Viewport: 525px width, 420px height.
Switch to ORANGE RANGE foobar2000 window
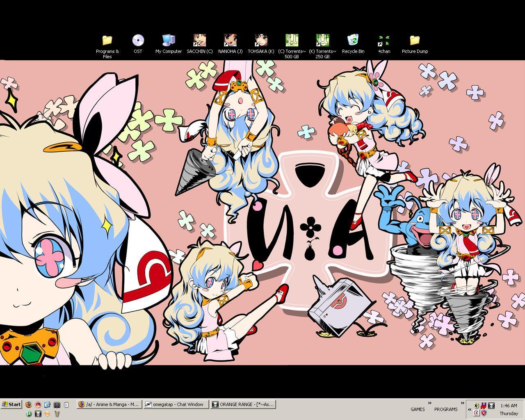(243, 404)
